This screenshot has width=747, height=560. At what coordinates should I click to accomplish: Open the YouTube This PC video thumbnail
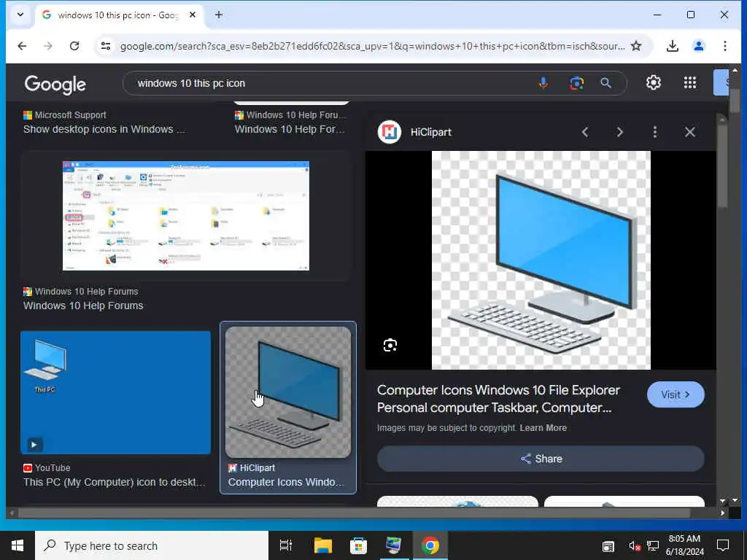point(115,392)
